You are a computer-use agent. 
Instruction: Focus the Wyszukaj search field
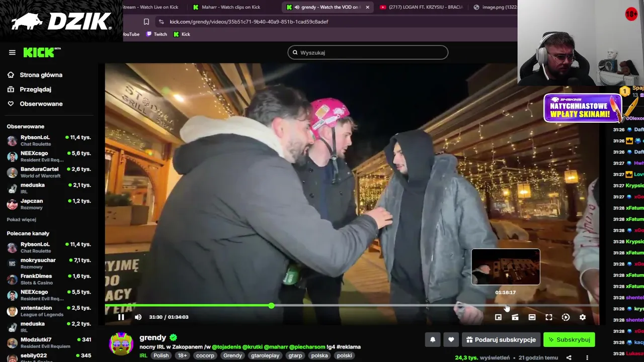(x=368, y=52)
